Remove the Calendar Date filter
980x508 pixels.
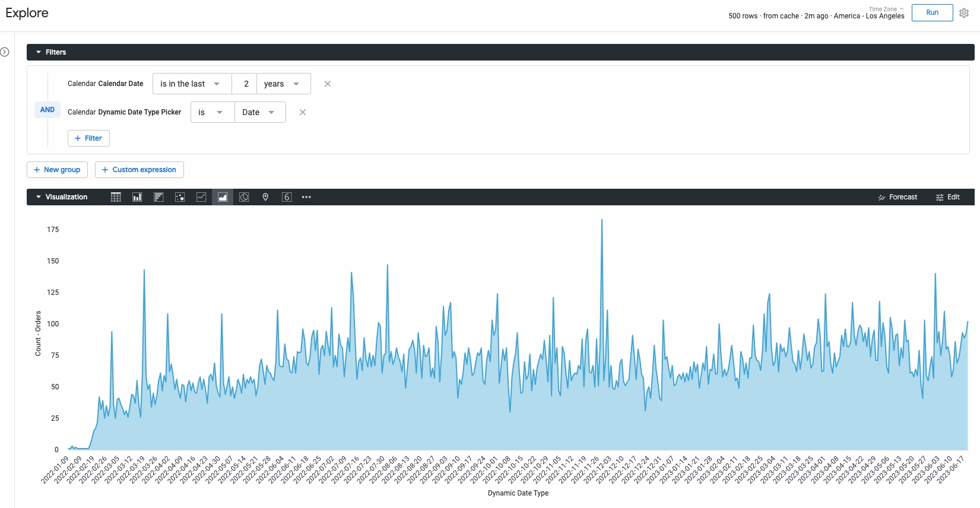(x=328, y=84)
